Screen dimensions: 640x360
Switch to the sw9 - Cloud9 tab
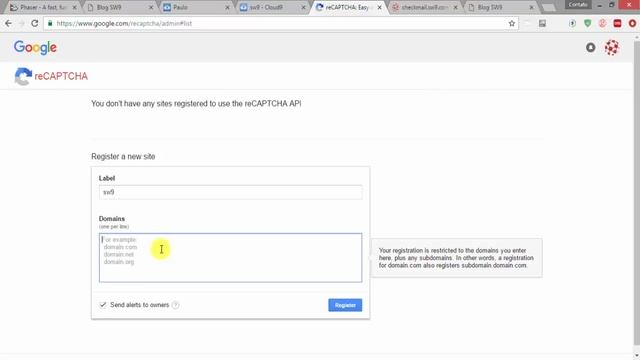[x=271, y=7]
